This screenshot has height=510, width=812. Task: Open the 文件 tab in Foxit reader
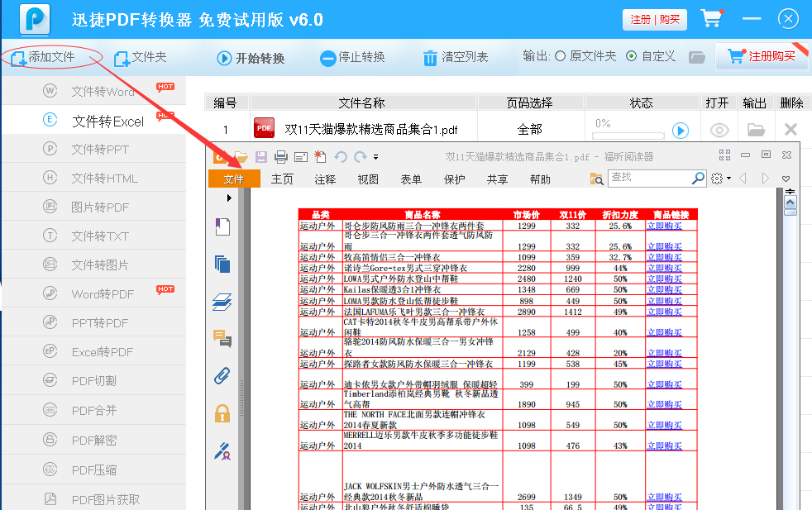(x=234, y=179)
